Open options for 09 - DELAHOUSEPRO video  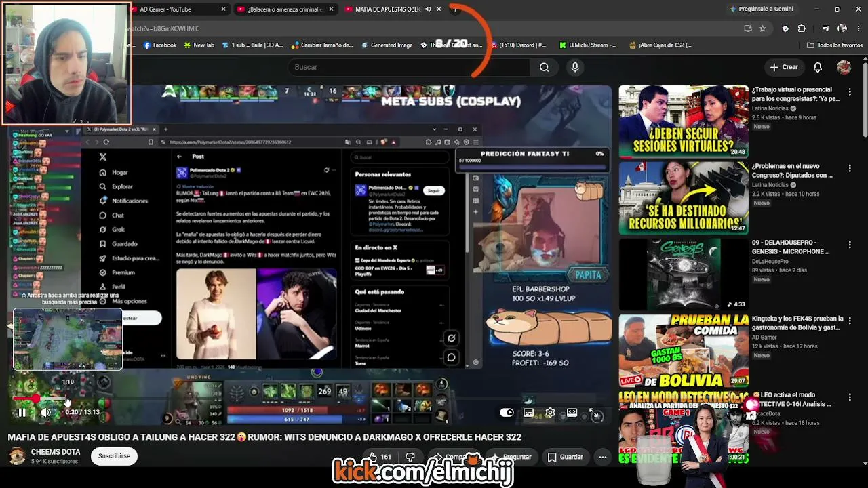850,245
